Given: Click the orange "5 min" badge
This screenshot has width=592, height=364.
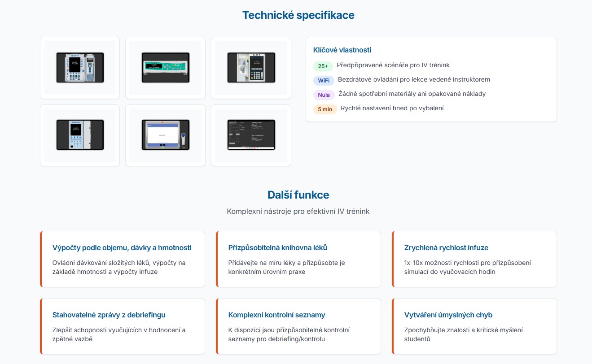Looking at the screenshot, I should click(x=325, y=109).
